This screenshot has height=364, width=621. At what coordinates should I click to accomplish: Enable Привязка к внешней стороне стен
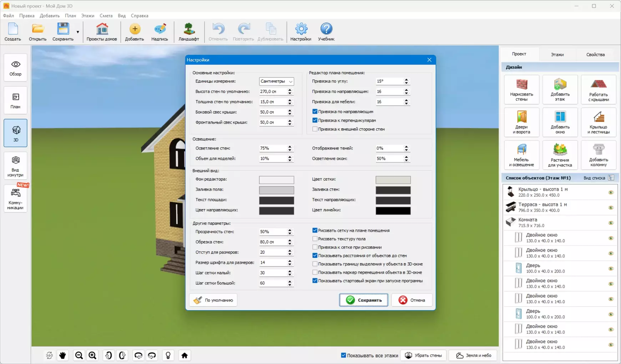pos(315,129)
